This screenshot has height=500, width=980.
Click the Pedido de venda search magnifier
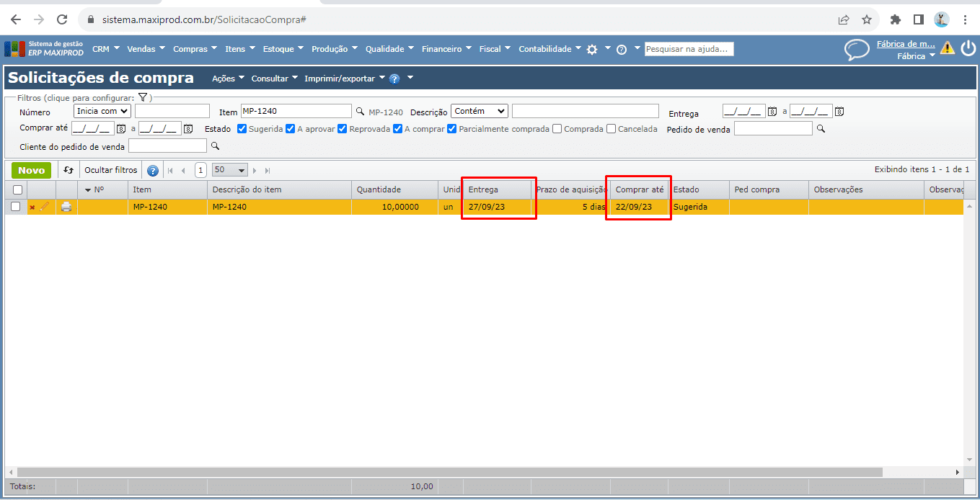coord(819,129)
